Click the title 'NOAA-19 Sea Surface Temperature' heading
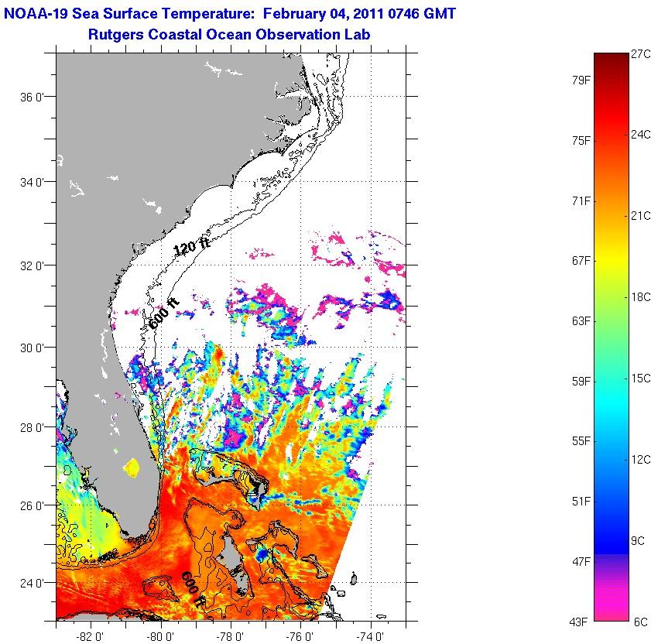Viewport: 651px width, 644px height. pos(230,14)
